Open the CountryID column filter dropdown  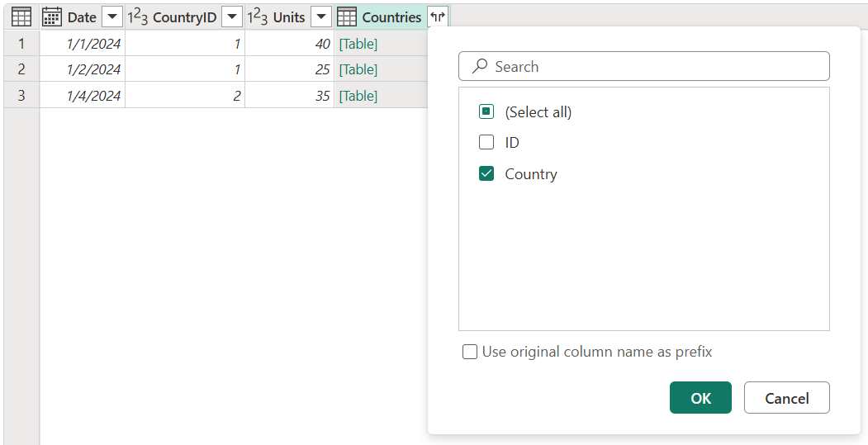[233, 17]
